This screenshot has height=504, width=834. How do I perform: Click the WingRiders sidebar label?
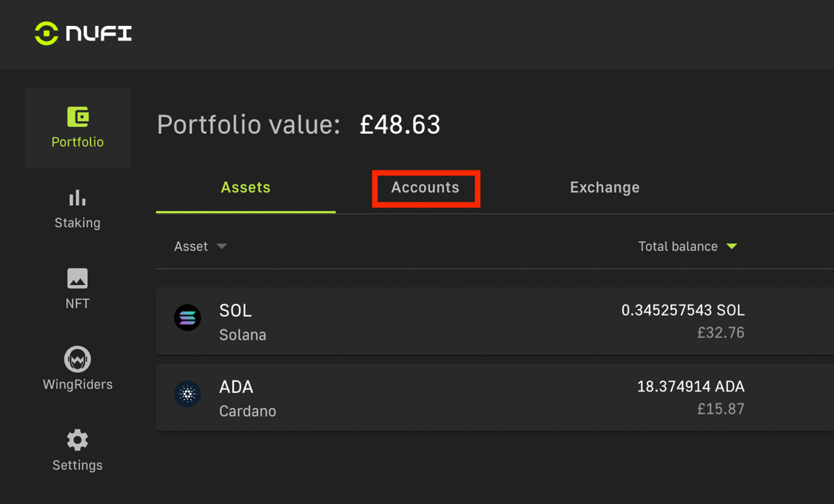[x=78, y=385]
